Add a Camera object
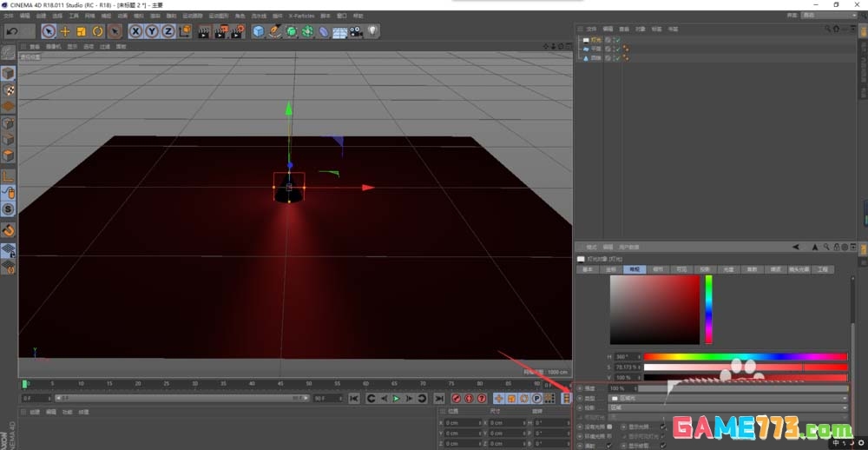Viewport: 868px width, 450px height. (x=355, y=31)
